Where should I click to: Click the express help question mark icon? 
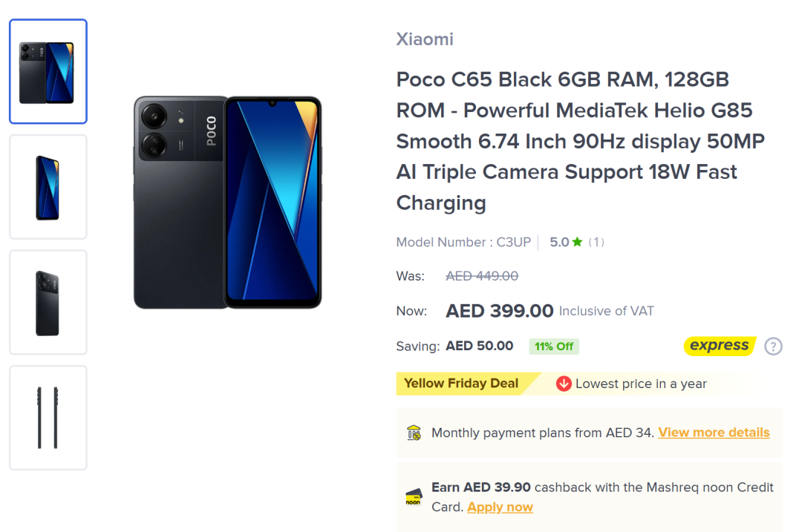tap(773, 347)
